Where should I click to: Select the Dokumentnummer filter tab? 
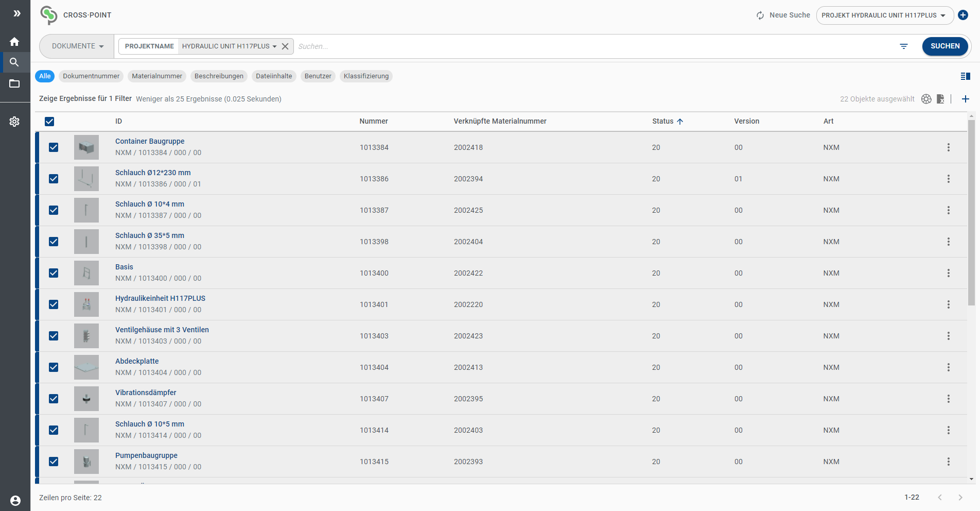pyautogui.click(x=91, y=76)
